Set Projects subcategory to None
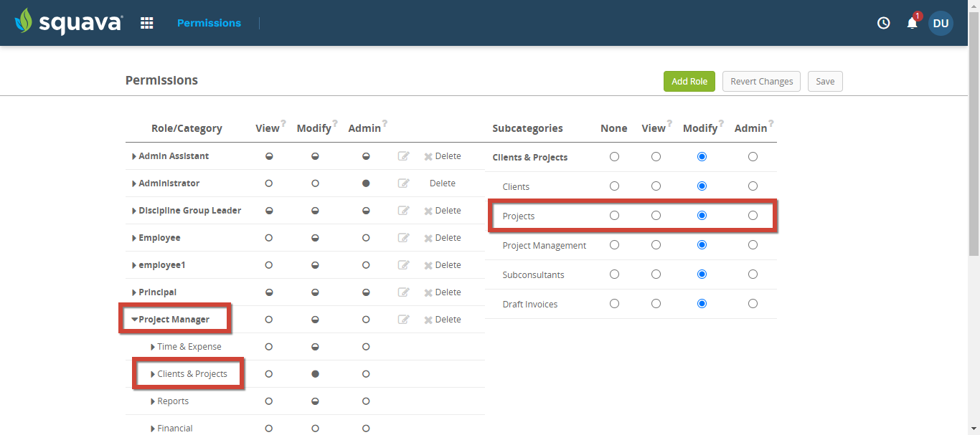The width and height of the screenshot is (980, 435). pos(614,215)
